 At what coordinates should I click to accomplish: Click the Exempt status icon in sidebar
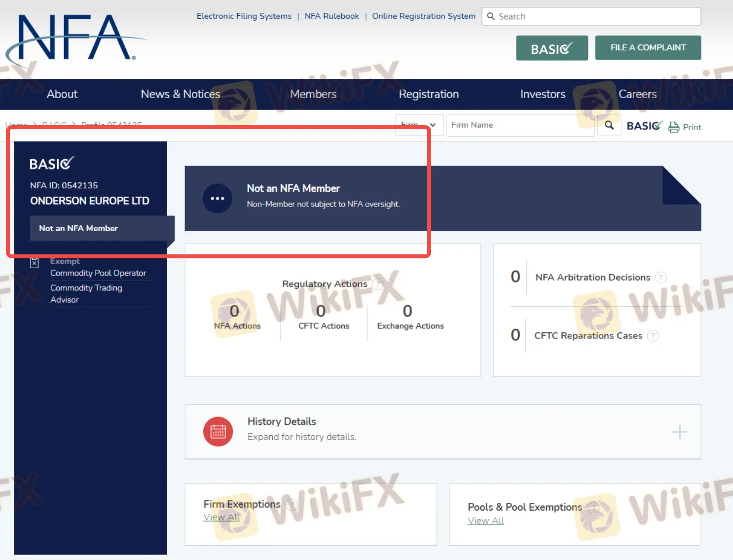click(34, 263)
